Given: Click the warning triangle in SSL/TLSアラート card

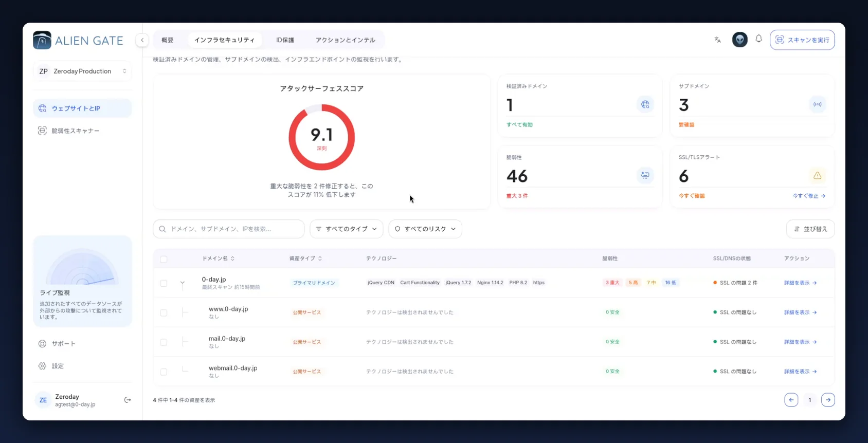Looking at the screenshot, I should pyautogui.click(x=817, y=175).
